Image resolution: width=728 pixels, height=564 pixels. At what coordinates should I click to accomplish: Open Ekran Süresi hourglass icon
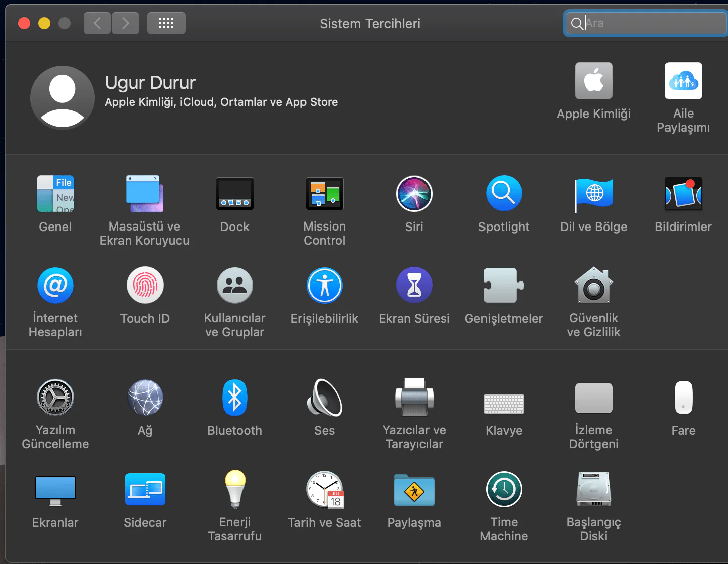tap(414, 286)
